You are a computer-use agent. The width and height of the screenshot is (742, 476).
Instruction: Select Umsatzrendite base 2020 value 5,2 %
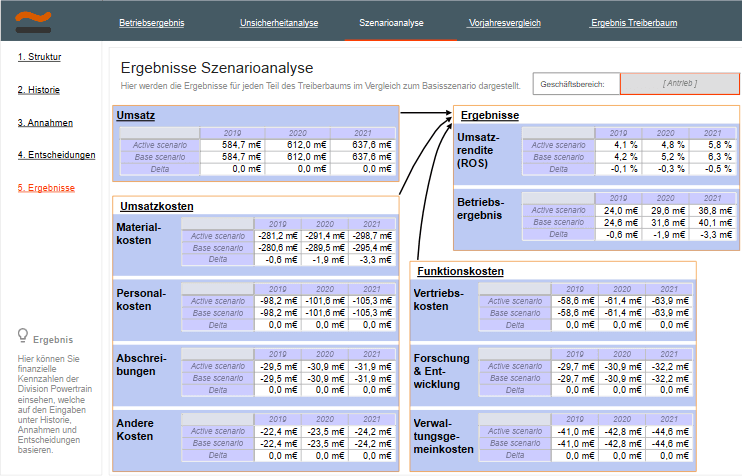pos(665,157)
